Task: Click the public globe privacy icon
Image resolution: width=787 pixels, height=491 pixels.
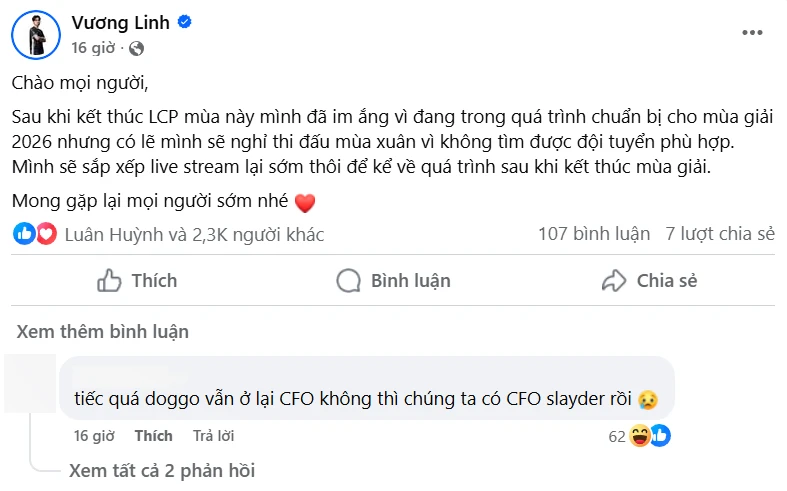Action: (x=136, y=48)
